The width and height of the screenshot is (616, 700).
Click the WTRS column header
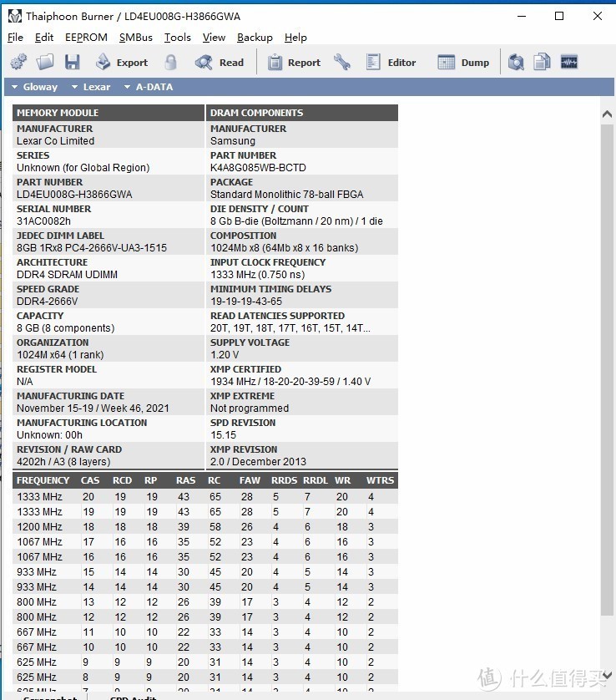380,481
